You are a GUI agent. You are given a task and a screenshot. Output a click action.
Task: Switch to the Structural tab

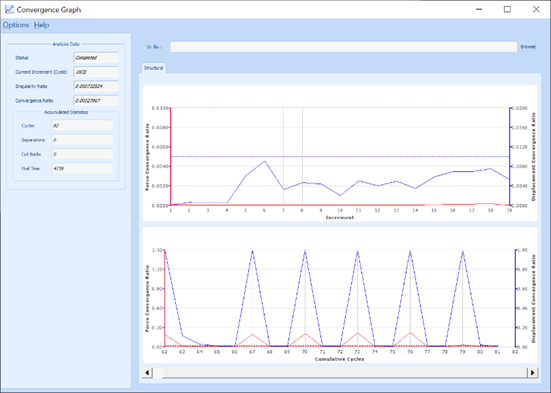154,68
